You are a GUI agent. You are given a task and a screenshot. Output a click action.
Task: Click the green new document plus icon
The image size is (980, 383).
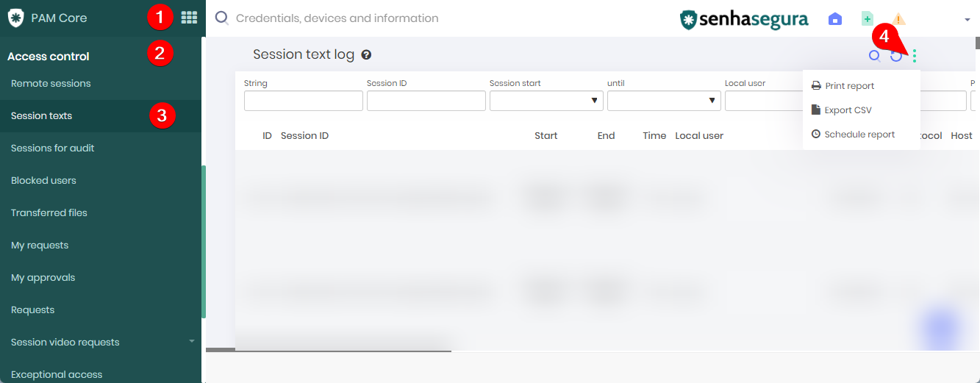(x=868, y=19)
